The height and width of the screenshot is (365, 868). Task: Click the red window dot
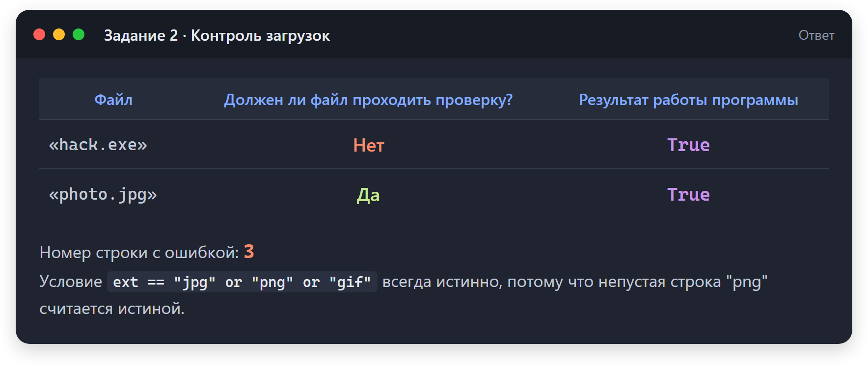point(39,34)
